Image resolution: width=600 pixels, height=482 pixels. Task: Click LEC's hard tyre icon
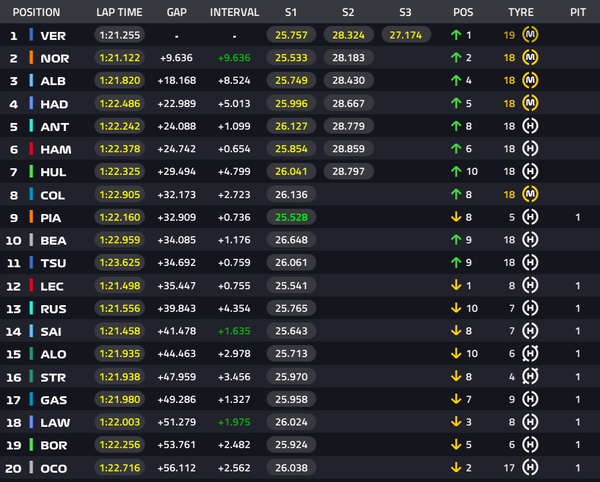530,285
